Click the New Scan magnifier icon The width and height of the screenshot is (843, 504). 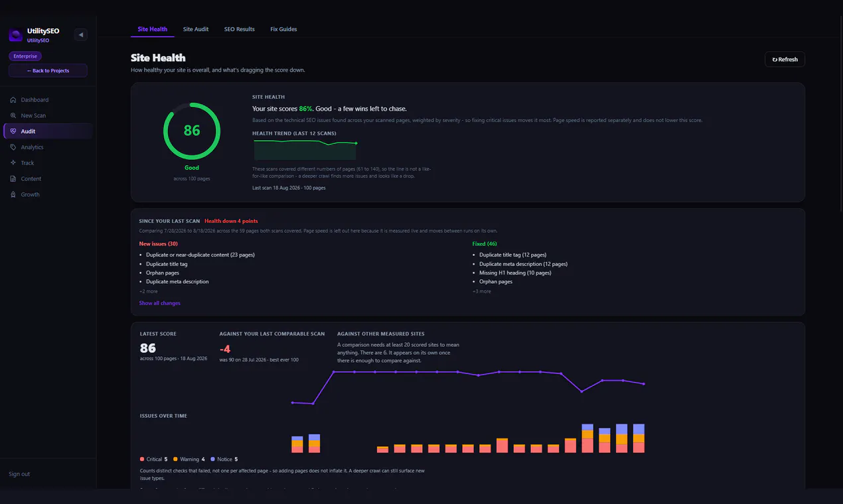click(13, 115)
